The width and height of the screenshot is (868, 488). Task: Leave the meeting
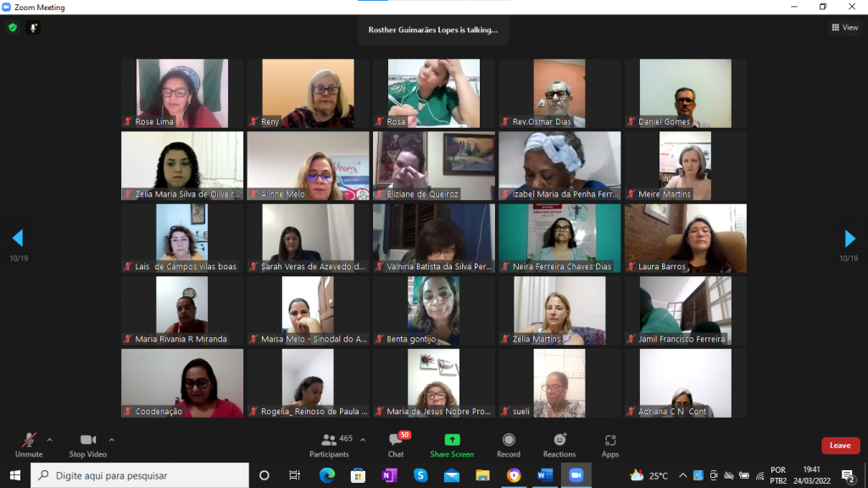[x=840, y=446]
